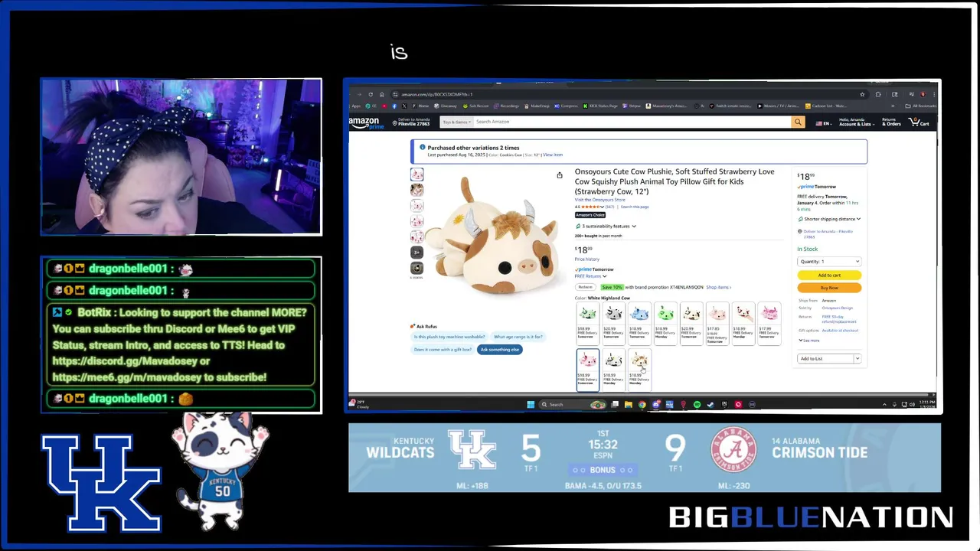This screenshot has width=980, height=551.
Task: Open the Toys & Games search category dropdown
Action: coord(456,122)
